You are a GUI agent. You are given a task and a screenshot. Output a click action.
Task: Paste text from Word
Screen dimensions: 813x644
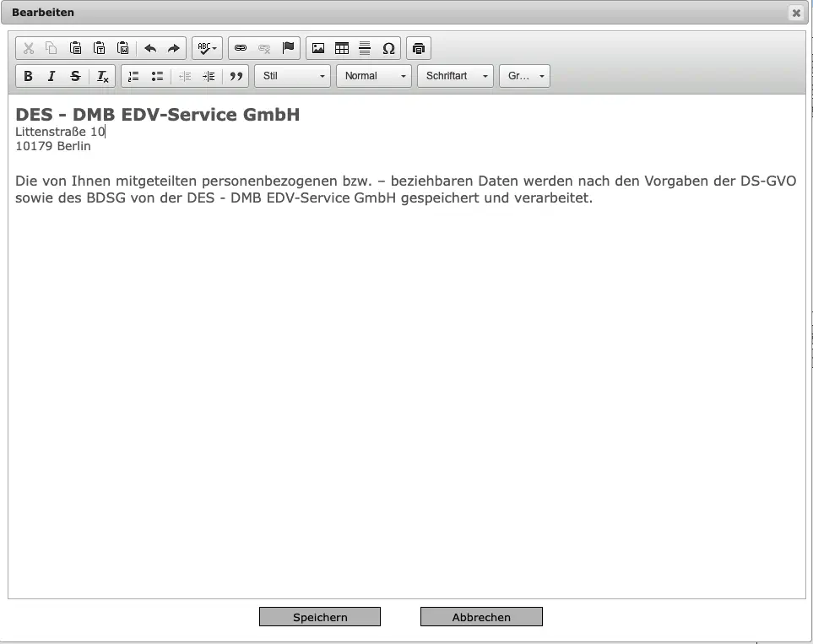click(121, 48)
